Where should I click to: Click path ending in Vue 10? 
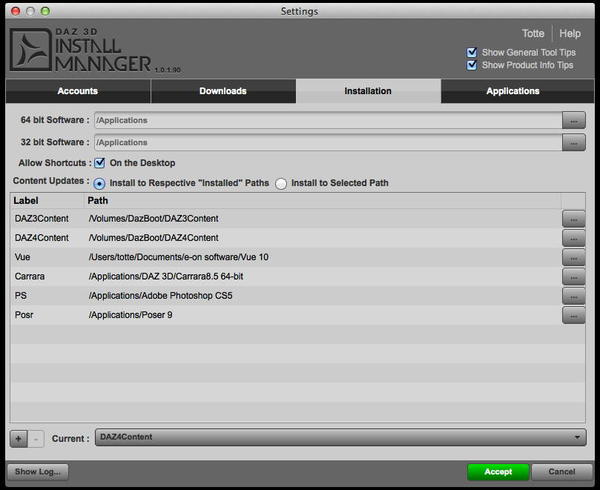point(178,257)
